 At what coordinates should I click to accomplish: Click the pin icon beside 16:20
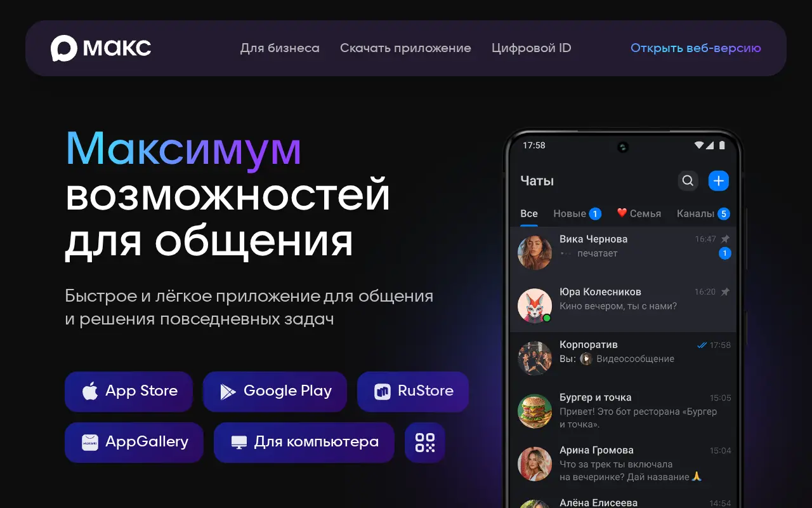coord(726,292)
